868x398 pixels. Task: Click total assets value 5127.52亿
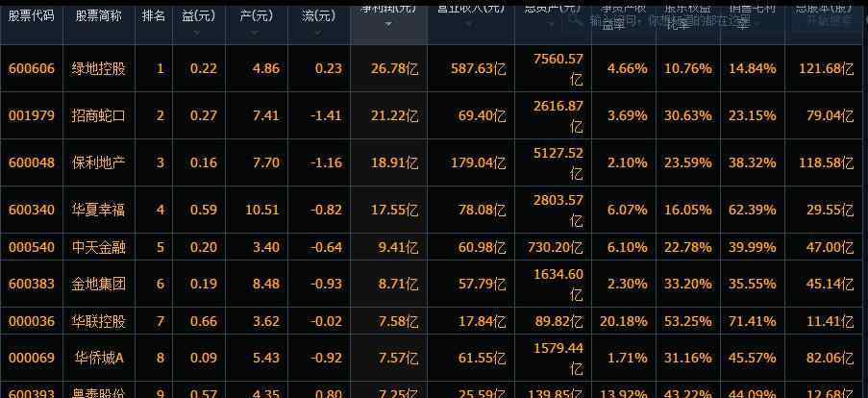(558, 163)
